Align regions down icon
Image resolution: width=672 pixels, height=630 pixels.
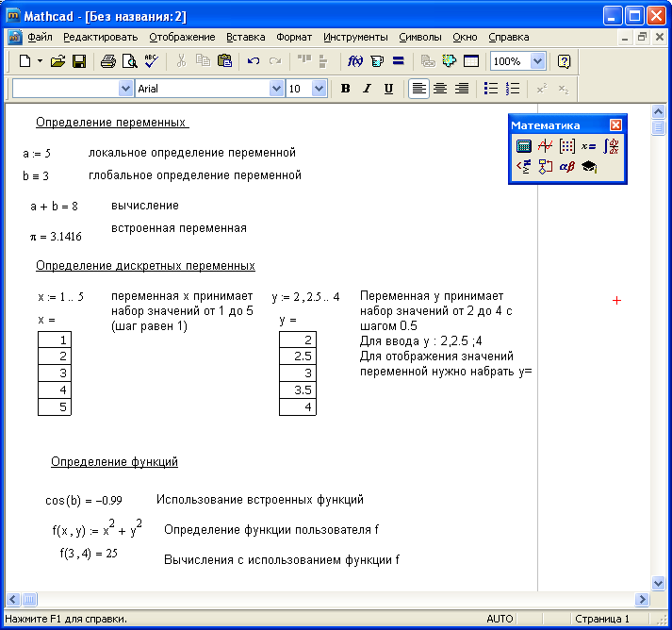tap(323, 61)
